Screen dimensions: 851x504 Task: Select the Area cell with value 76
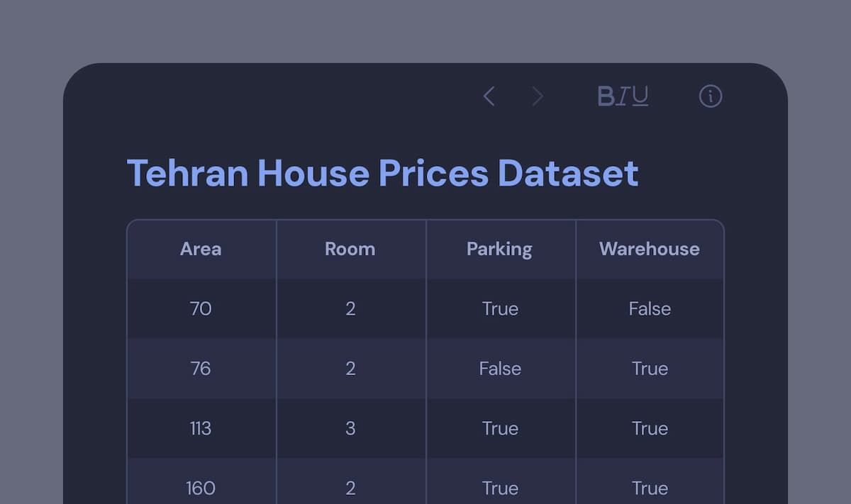tap(201, 369)
